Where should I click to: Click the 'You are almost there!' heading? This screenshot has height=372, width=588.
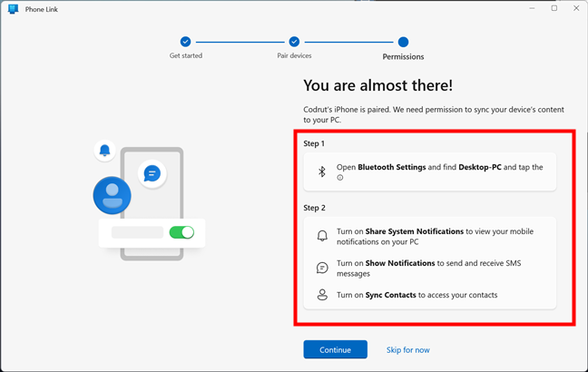click(x=378, y=85)
